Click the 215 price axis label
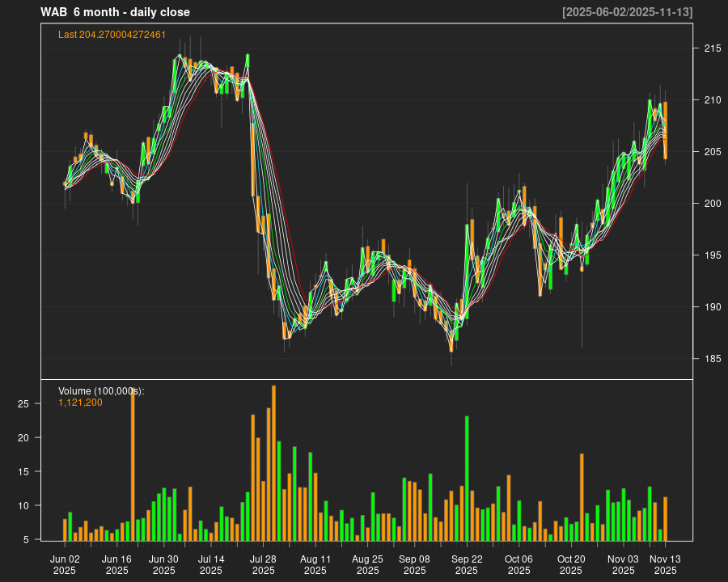Screen dimensions: 728x582 coord(712,48)
